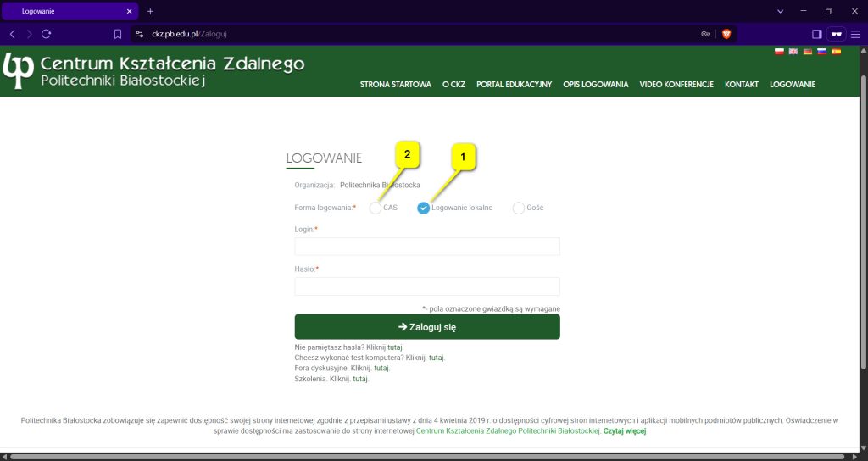This screenshot has width=868, height=461.
Task: Open site settings icon in address bar
Action: point(140,34)
